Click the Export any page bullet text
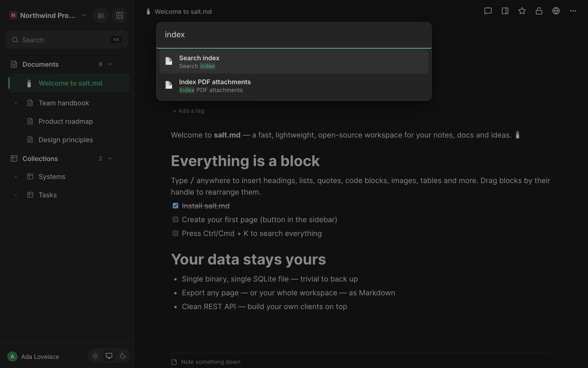588x368 pixels. pyautogui.click(x=288, y=293)
